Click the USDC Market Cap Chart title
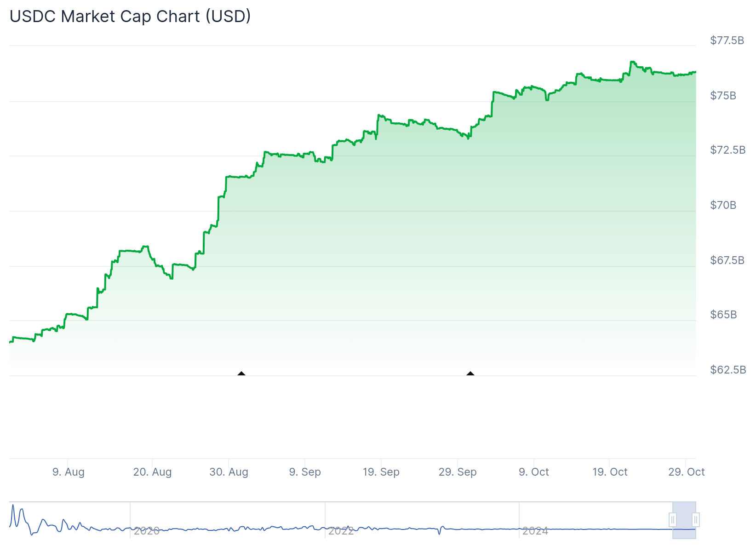 [x=130, y=16]
